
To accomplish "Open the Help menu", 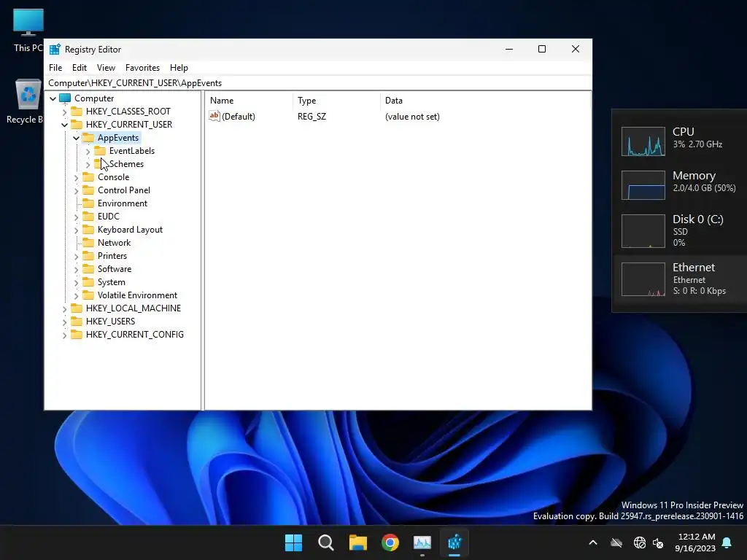I will pyautogui.click(x=179, y=68).
